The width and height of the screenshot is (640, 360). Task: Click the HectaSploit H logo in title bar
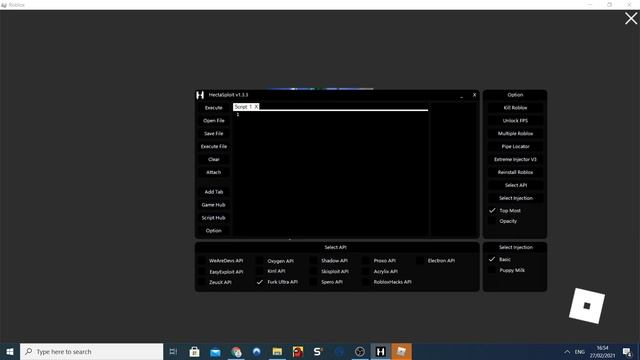pos(200,95)
